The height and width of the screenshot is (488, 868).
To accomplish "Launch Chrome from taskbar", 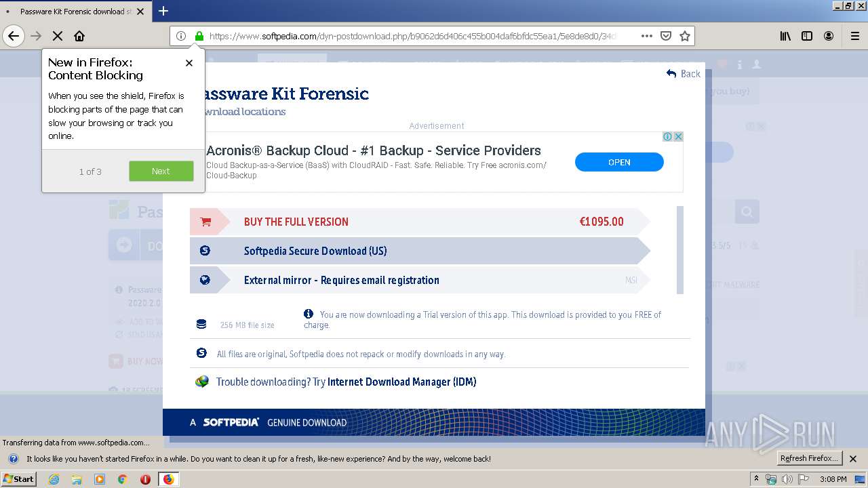I will [x=123, y=479].
